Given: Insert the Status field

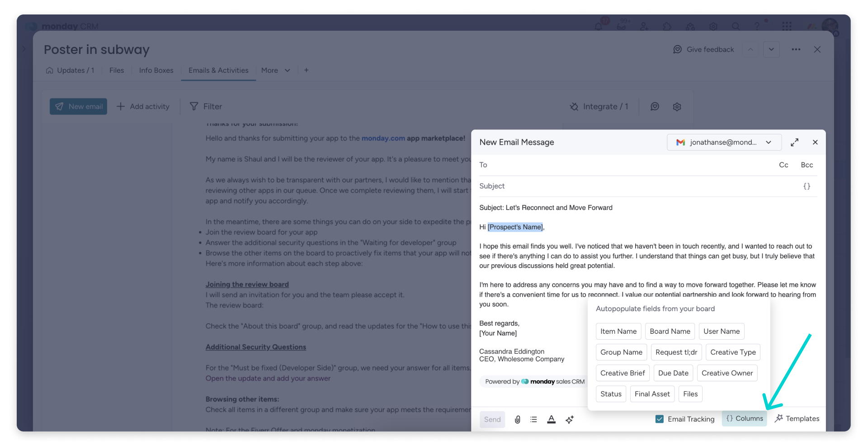Looking at the screenshot, I should pos(611,394).
